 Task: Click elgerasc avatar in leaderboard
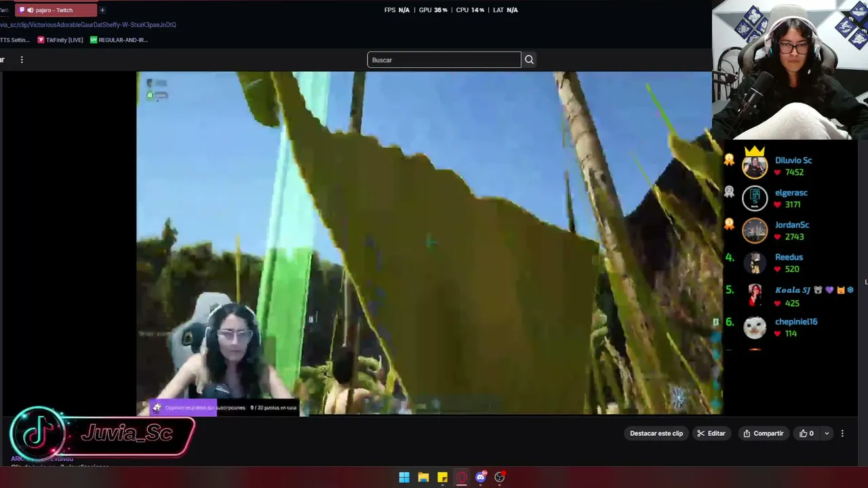[755, 199]
